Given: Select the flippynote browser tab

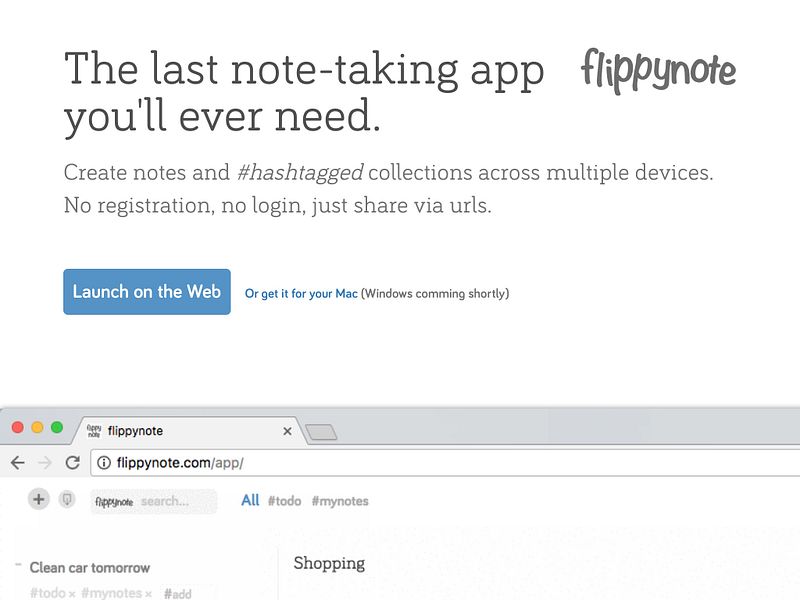Looking at the screenshot, I should (x=189, y=431).
